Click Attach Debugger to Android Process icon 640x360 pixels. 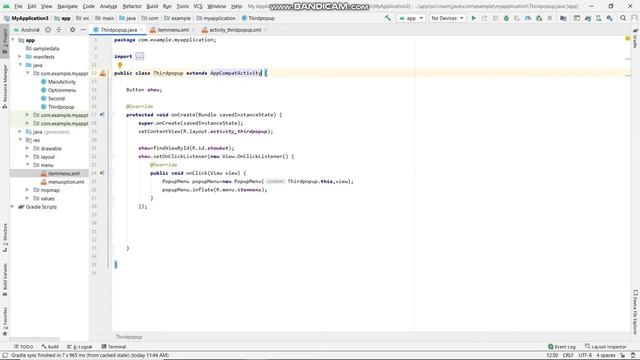tap(539, 18)
